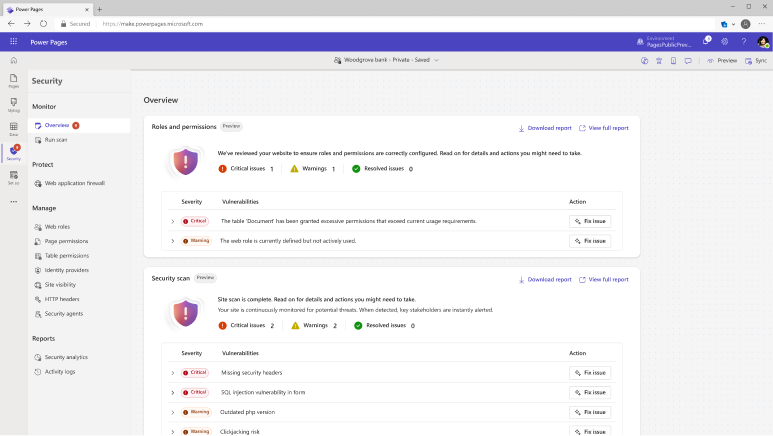Open Pages workspace icon
Screen dimensions: 773x436
coord(14,81)
